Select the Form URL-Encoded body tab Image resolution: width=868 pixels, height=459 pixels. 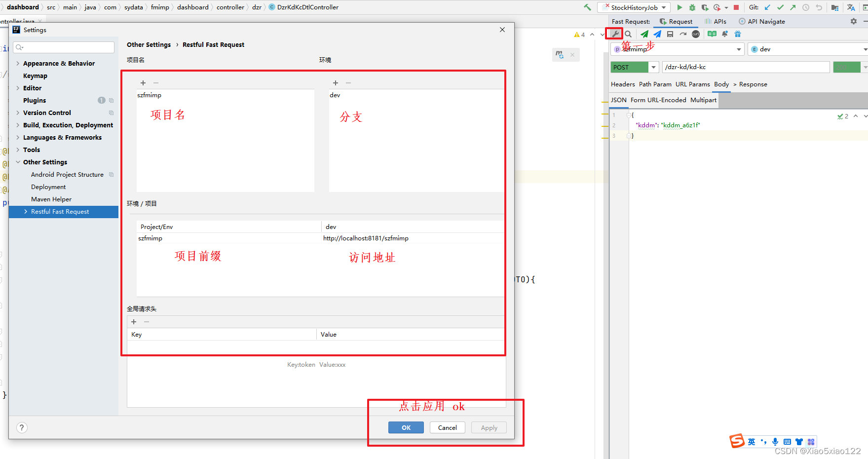(658, 100)
